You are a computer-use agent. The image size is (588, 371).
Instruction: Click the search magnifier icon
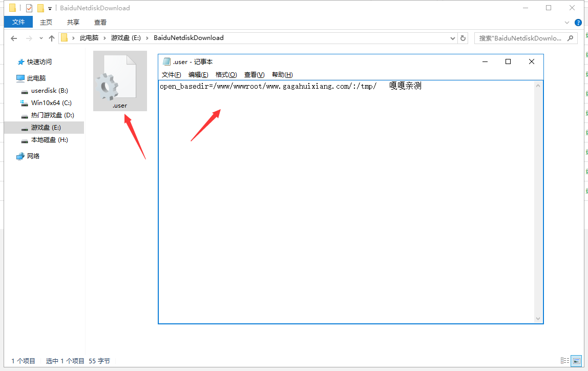pos(571,38)
